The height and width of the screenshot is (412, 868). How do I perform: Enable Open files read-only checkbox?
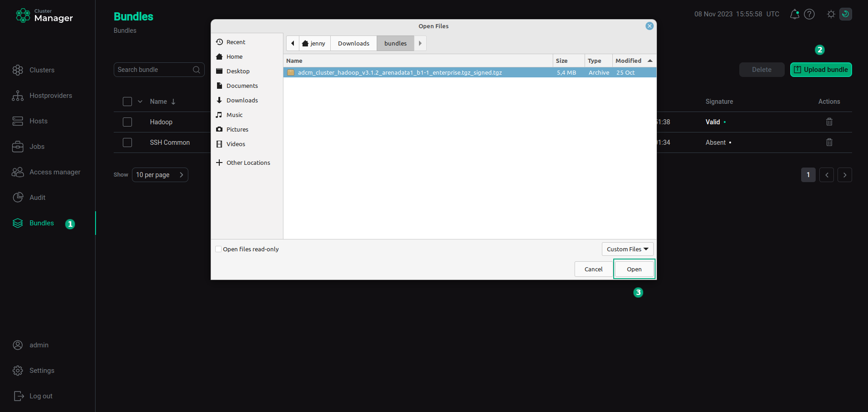click(218, 249)
